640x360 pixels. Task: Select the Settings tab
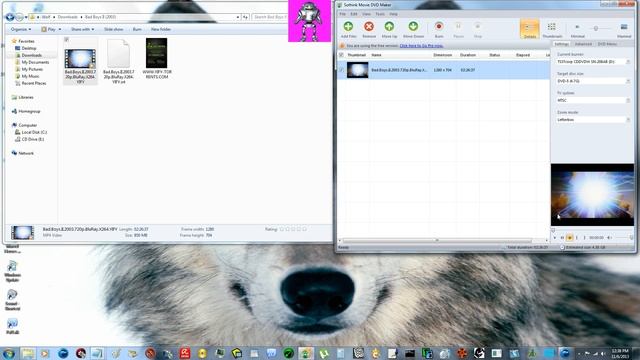[562, 44]
